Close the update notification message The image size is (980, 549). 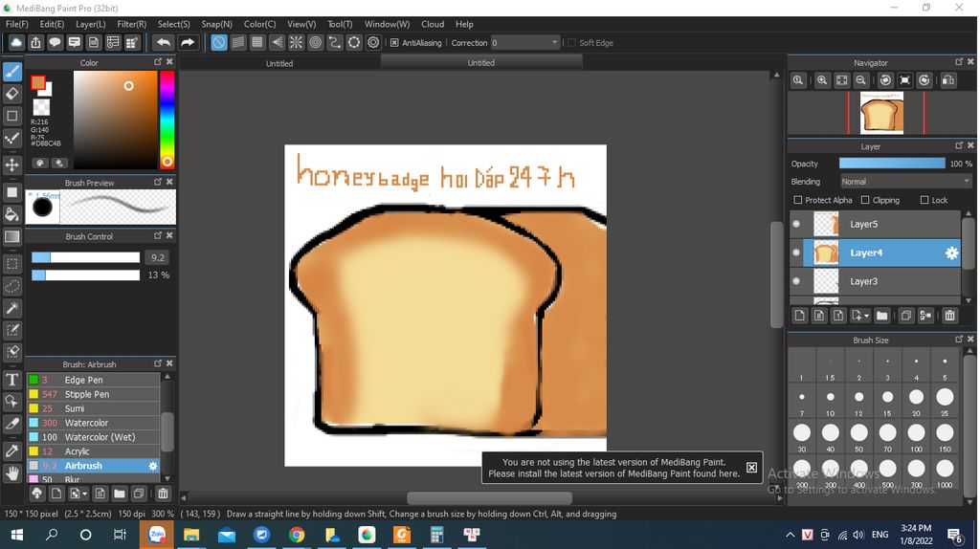[x=751, y=467]
